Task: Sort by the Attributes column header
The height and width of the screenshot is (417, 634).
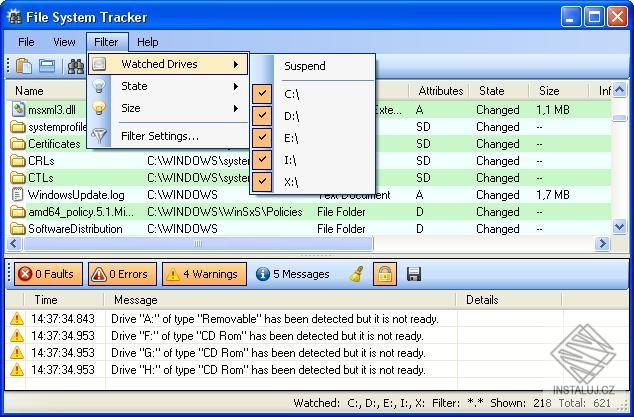Action: click(x=440, y=91)
